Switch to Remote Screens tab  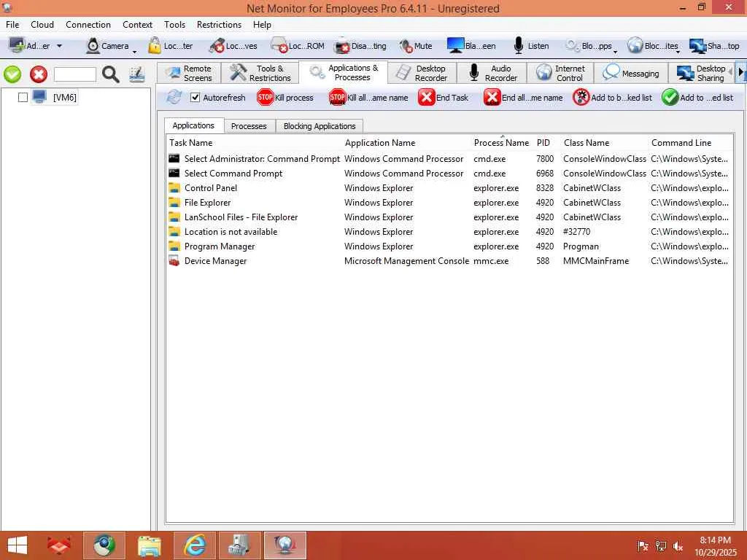pyautogui.click(x=189, y=73)
